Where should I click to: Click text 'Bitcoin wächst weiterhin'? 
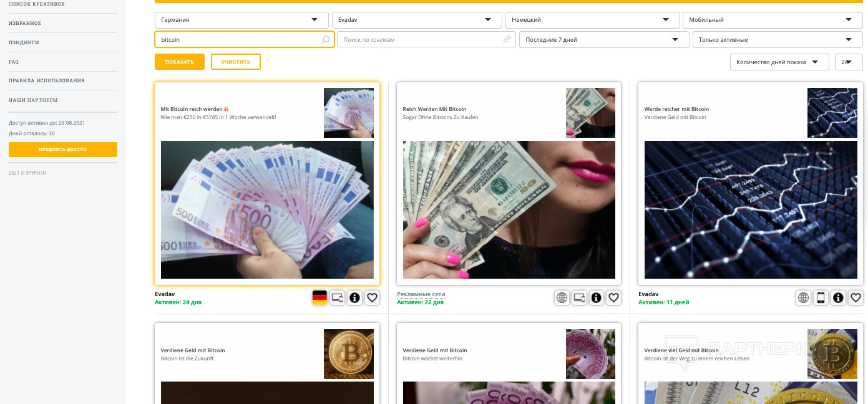point(432,358)
